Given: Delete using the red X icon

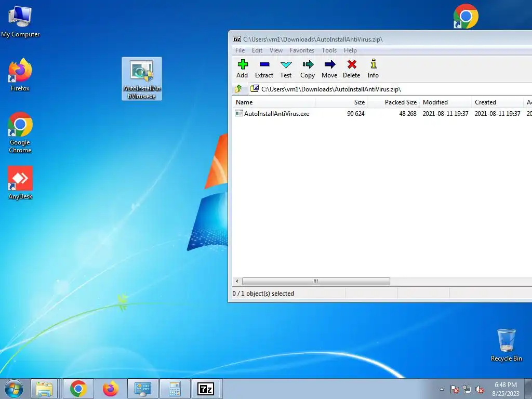Looking at the screenshot, I should (x=352, y=69).
